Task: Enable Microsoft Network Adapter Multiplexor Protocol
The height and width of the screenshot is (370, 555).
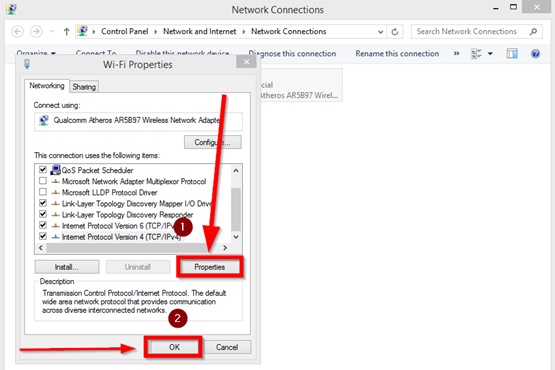Action: coord(43,181)
